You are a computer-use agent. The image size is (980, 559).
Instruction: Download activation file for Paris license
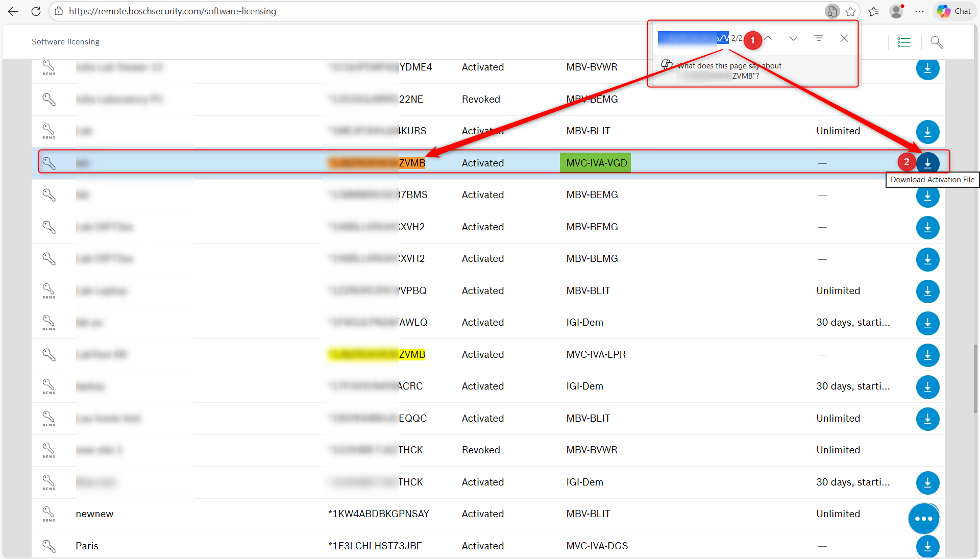(x=927, y=546)
